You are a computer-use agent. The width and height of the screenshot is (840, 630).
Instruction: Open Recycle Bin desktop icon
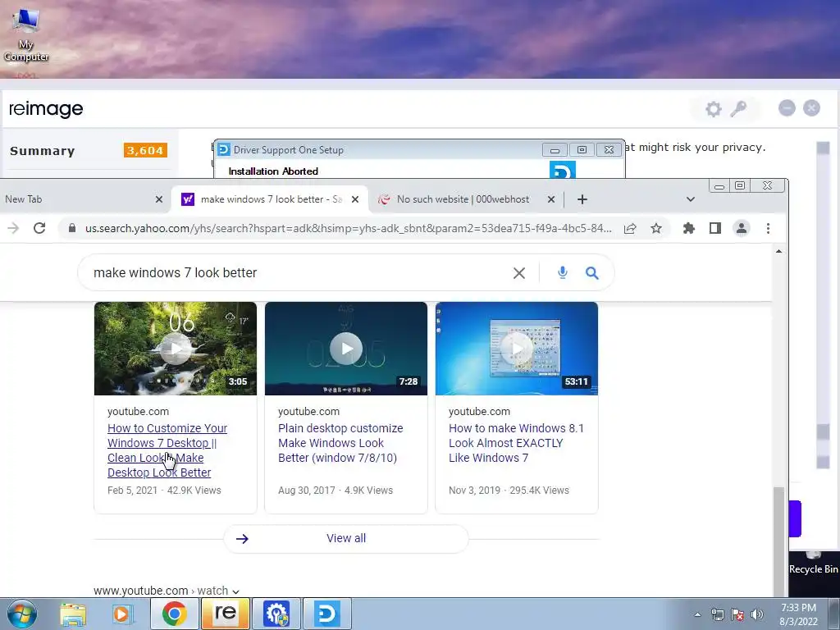pyautogui.click(x=813, y=564)
